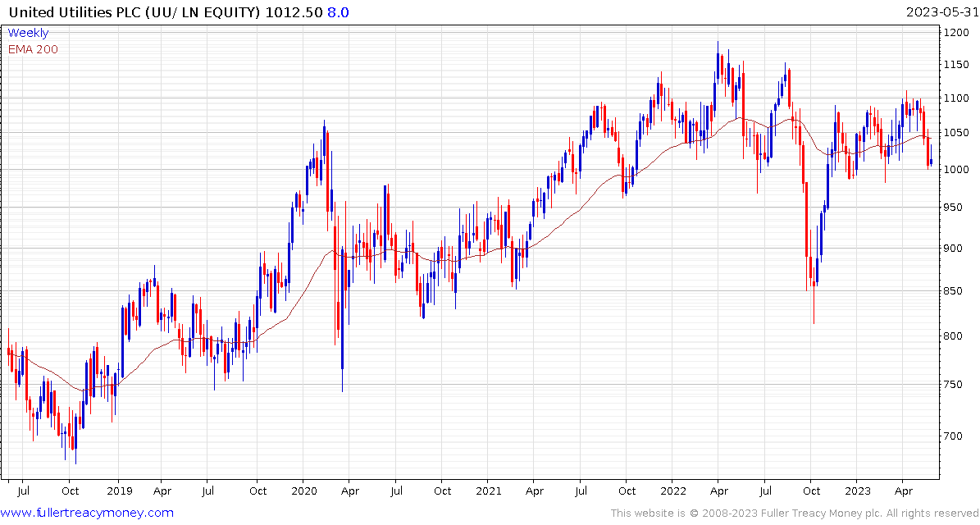Click the 850 price axis label
Screen dimensions: 980x525
click(954, 290)
